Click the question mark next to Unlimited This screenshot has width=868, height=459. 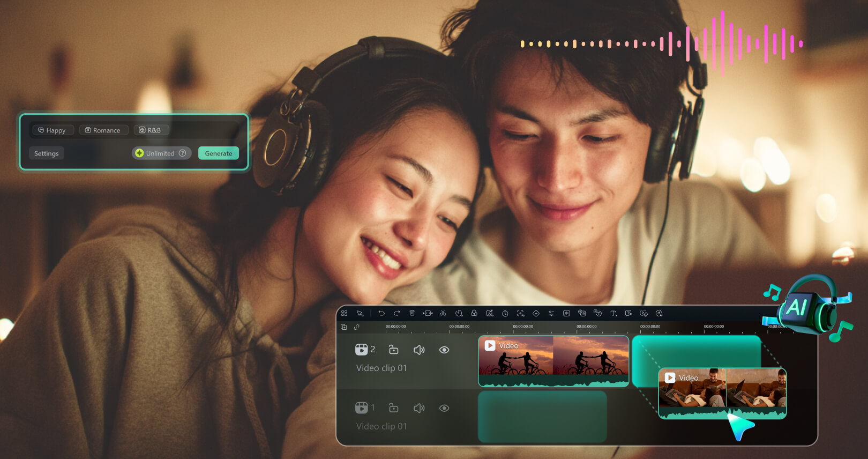pos(183,153)
